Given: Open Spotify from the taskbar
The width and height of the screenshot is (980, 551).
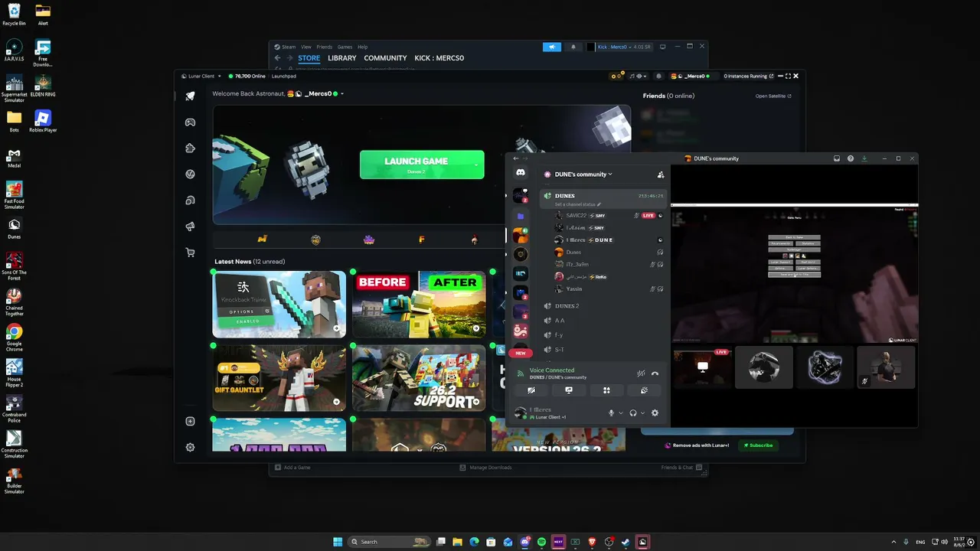Looking at the screenshot, I should point(541,542).
